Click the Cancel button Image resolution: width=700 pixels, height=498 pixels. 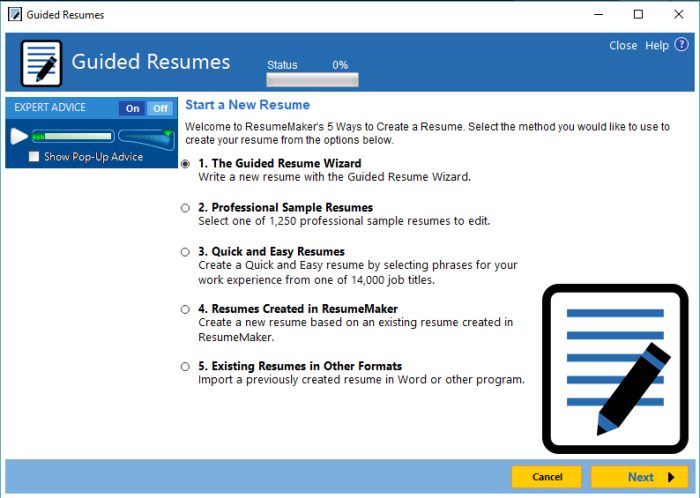pos(547,477)
